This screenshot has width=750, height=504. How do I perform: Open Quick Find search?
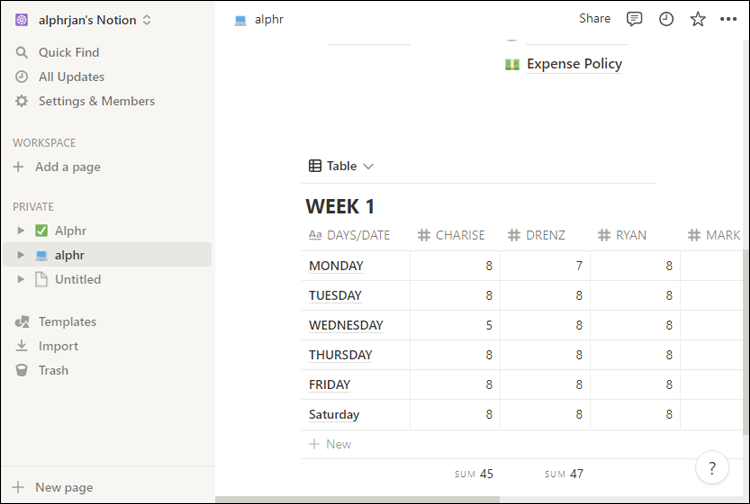(x=68, y=52)
